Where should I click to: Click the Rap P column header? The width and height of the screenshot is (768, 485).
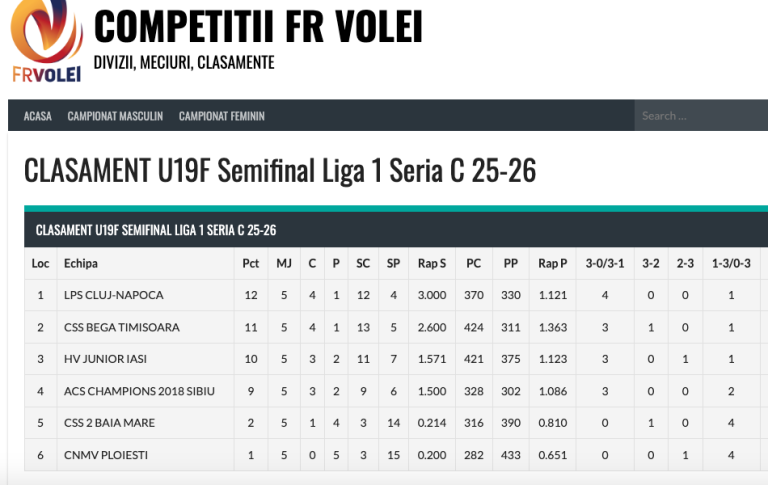[x=552, y=264]
